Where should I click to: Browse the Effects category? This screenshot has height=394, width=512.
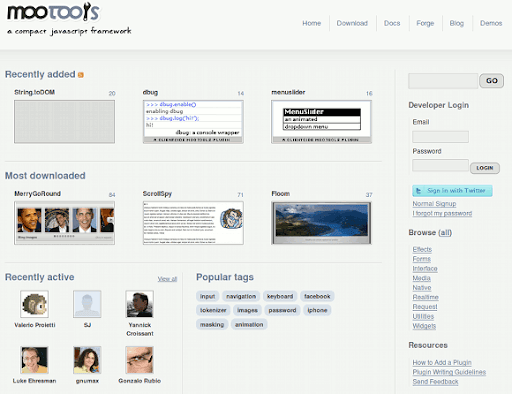click(x=422, y=249)
